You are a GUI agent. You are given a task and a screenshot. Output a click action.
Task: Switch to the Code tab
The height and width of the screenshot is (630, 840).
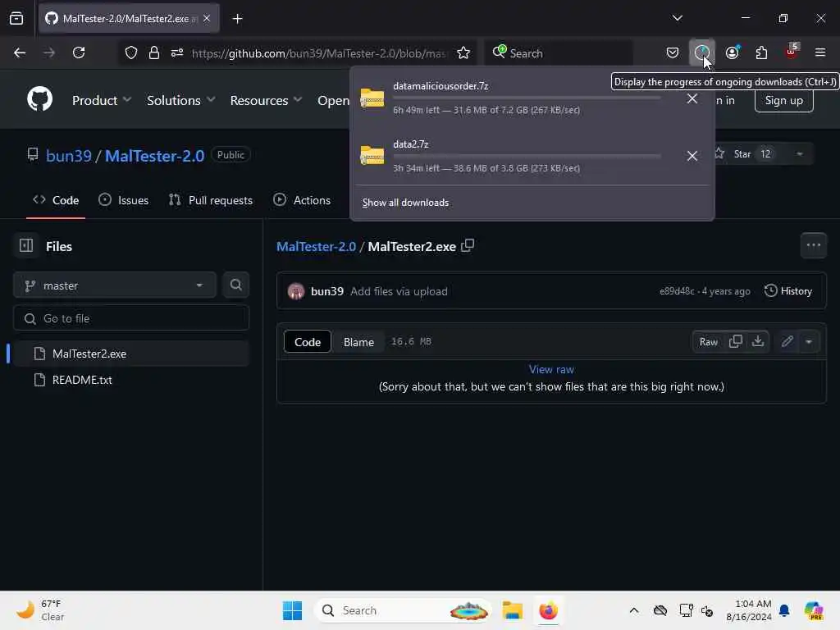56,200
